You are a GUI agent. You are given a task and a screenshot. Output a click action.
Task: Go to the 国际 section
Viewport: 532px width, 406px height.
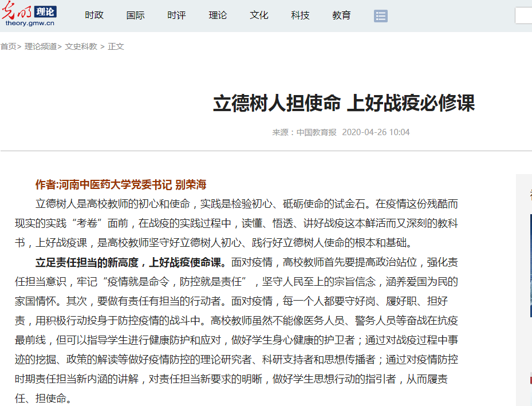pos(135,15)
